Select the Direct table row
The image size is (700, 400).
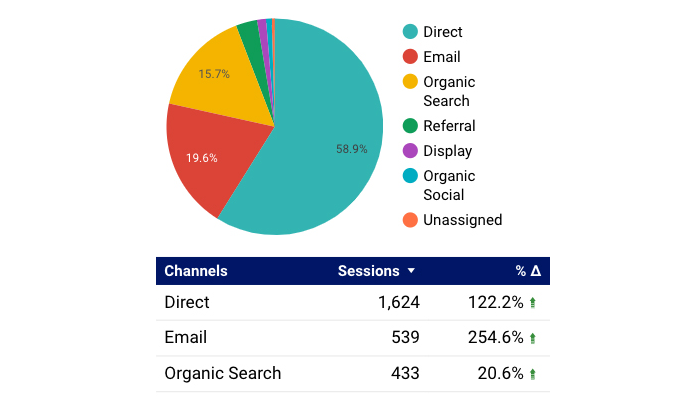(x=352, y=302)
